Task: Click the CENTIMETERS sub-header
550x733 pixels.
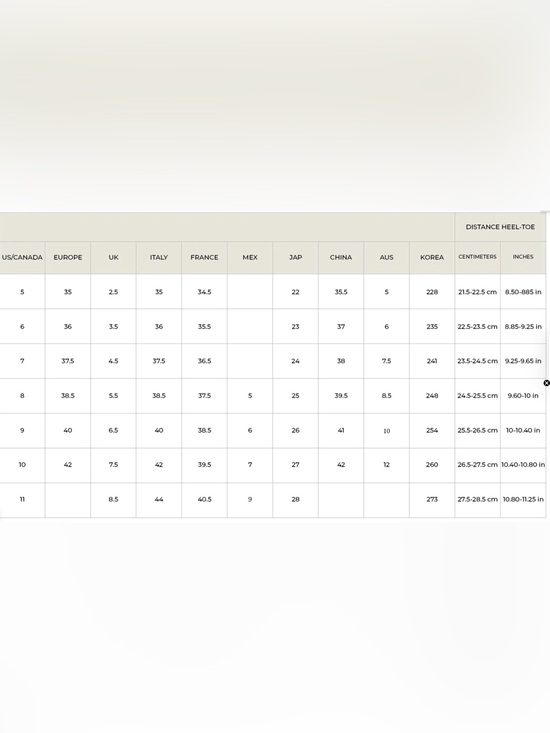Action: [478, 257]
